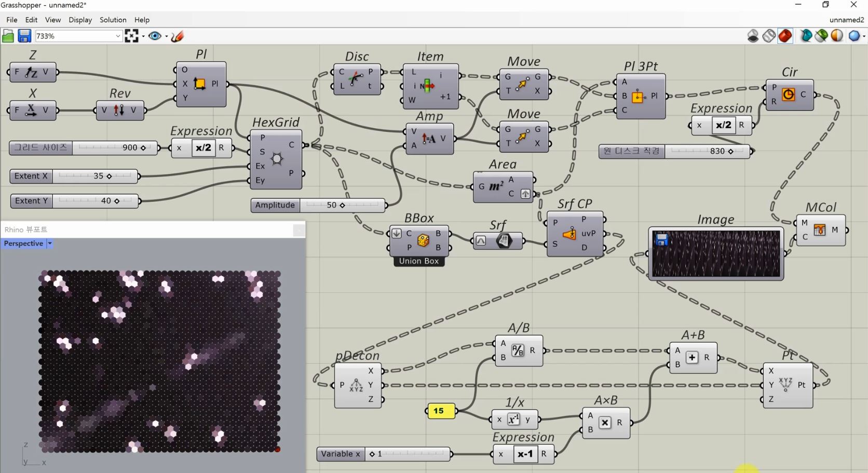Click the 1/x reciprocal component icon
Screen dimensions: 868x473
[x=513, y=420]
